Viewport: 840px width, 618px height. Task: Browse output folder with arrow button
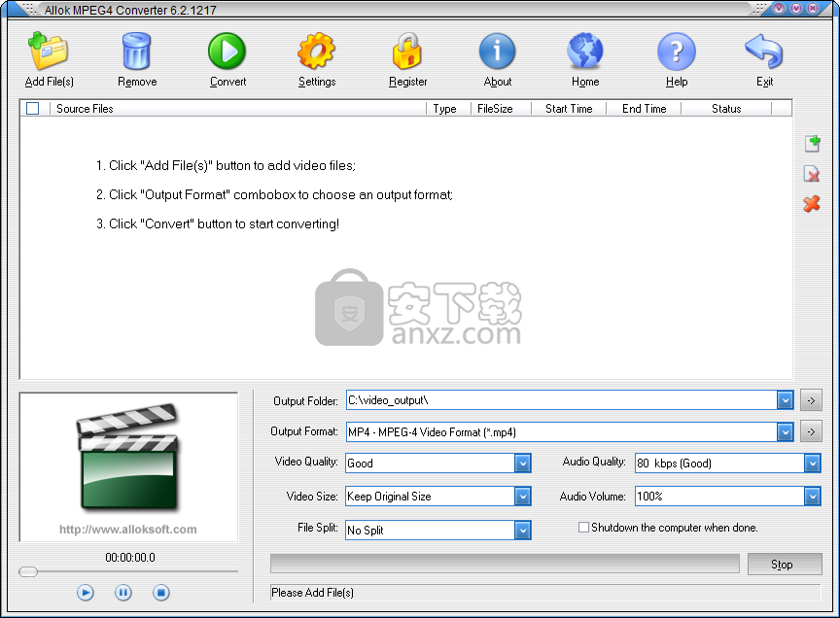tap(811, 400)
